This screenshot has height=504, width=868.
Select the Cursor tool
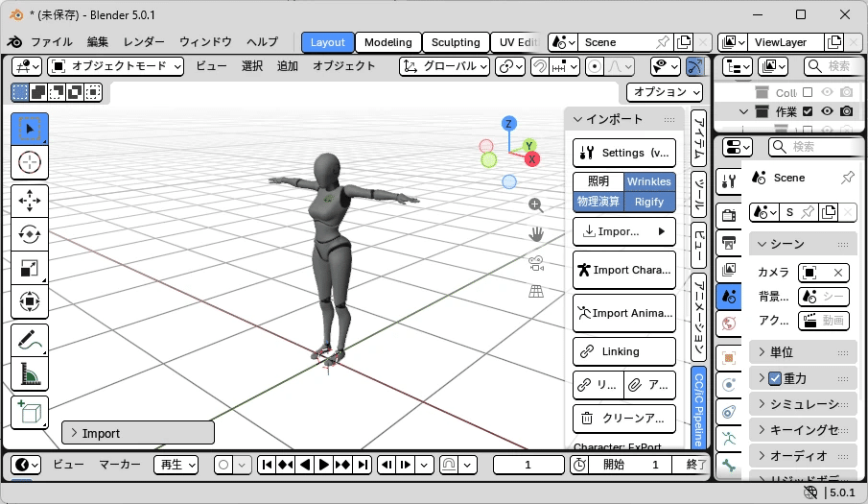tap(30, 162)
